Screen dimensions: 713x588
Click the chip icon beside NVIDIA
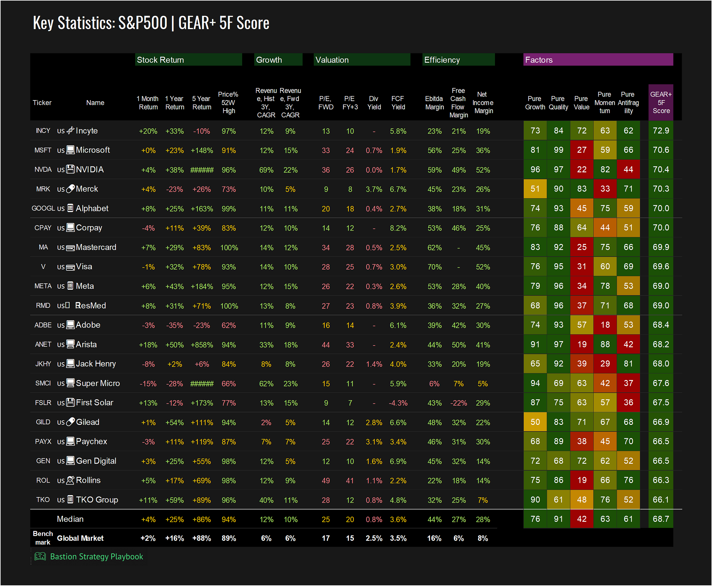click(70, 169)
